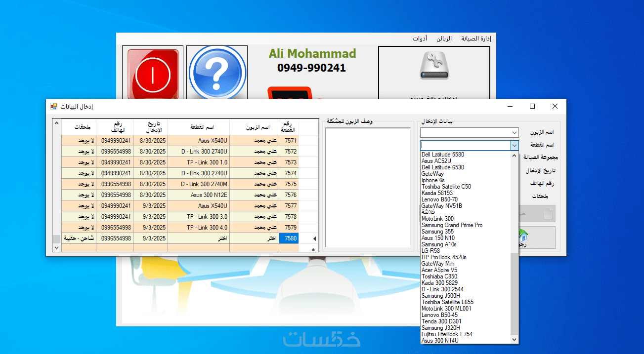
Task: Click the table scrollbar down arrow
Action: pyautogui.click(x=57, y=247)
